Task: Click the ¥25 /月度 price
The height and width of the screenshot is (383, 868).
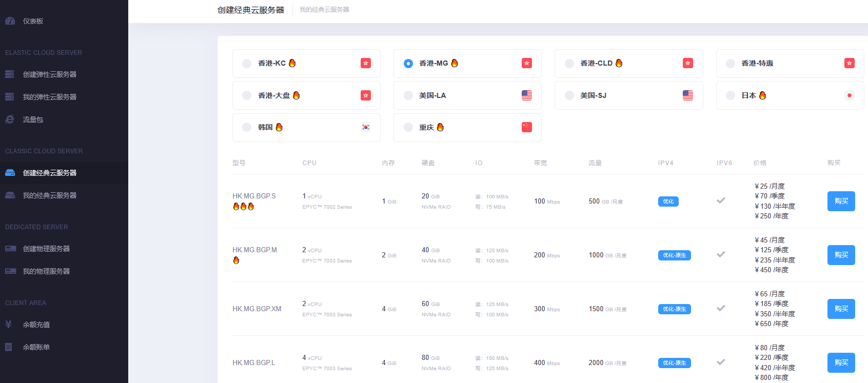Action: [770, 186]
